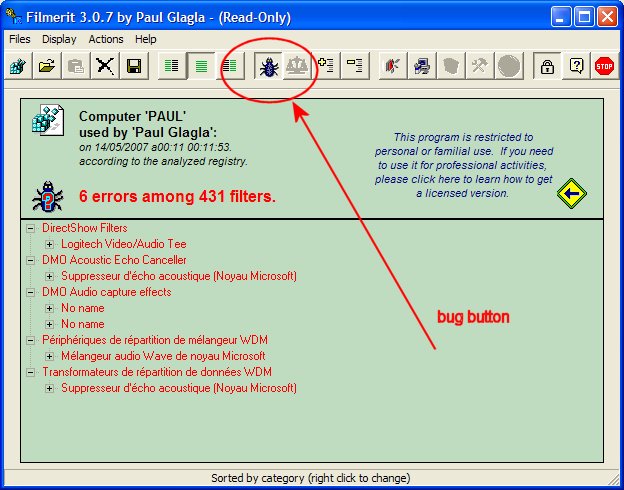Save using the floppy disk icon
Screen dimensions: 624x490
point(134,66)
